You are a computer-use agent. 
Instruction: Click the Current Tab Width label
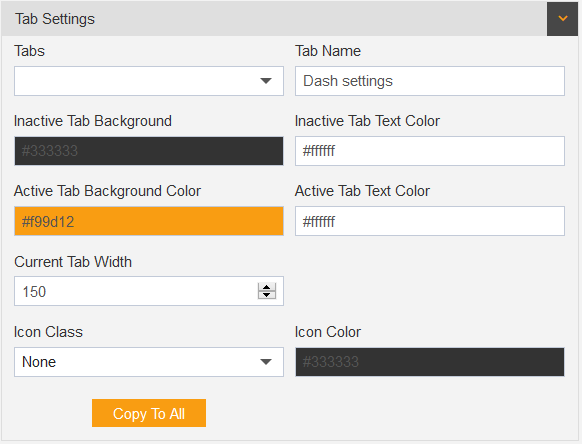click(73, 262)
